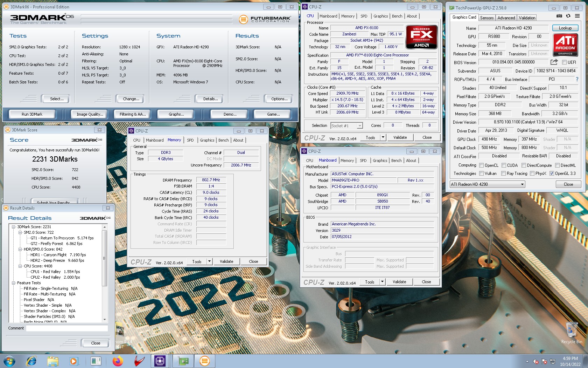Screen dimensions: 588x368
Task: Switch to CPU-Z via its purple taskbar icon
Action: point(160,361)
